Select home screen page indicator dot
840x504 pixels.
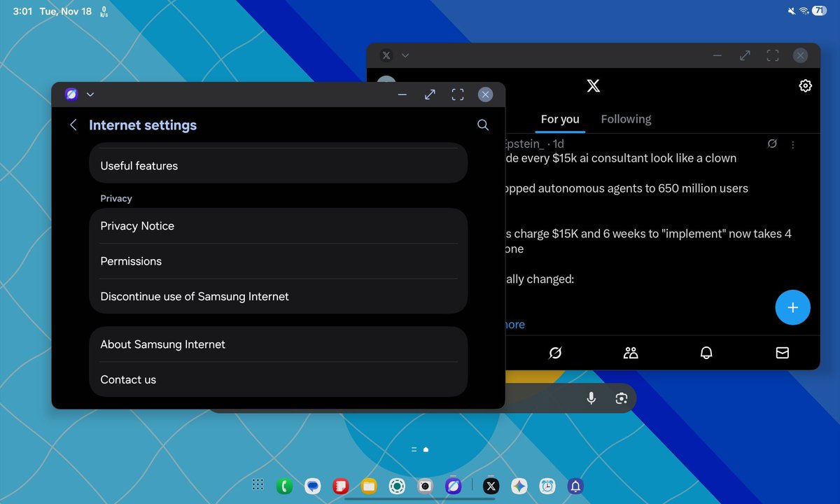pyautogui.click(x=426, y=449)
